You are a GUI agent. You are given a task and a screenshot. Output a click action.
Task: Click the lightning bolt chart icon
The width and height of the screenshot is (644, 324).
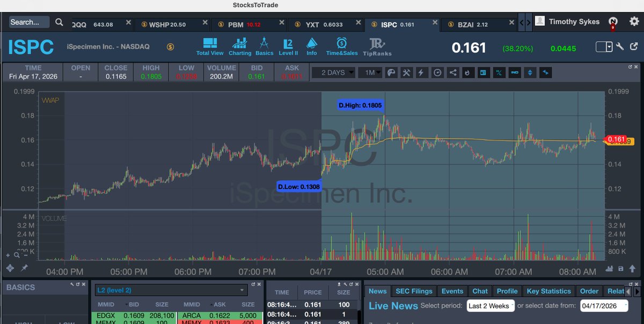[422, 72]
